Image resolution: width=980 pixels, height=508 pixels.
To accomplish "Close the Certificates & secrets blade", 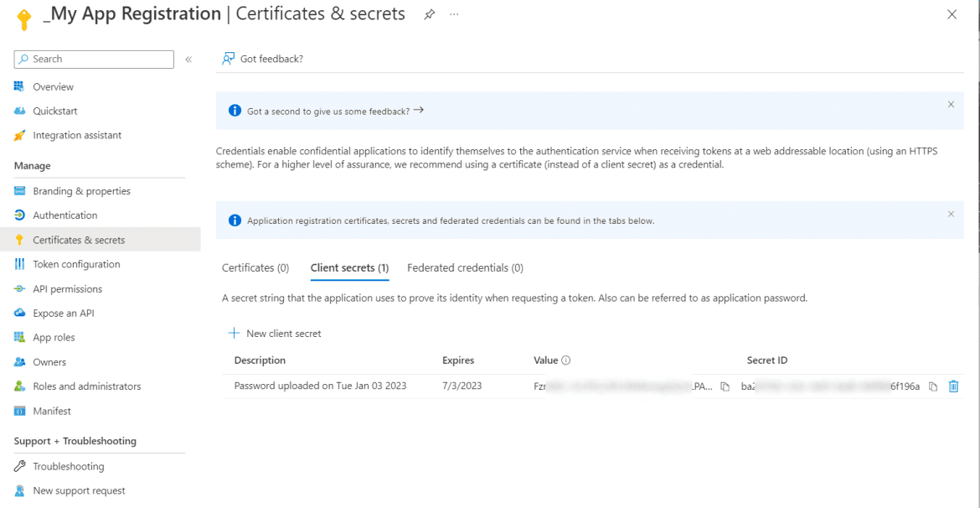I will (952, 14).
